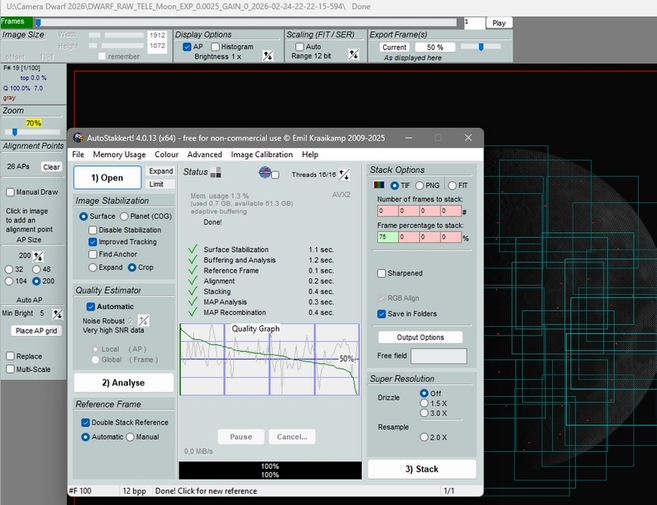Click the Threads count plus/minus icon
657x505 pixels.
[345, 174]
